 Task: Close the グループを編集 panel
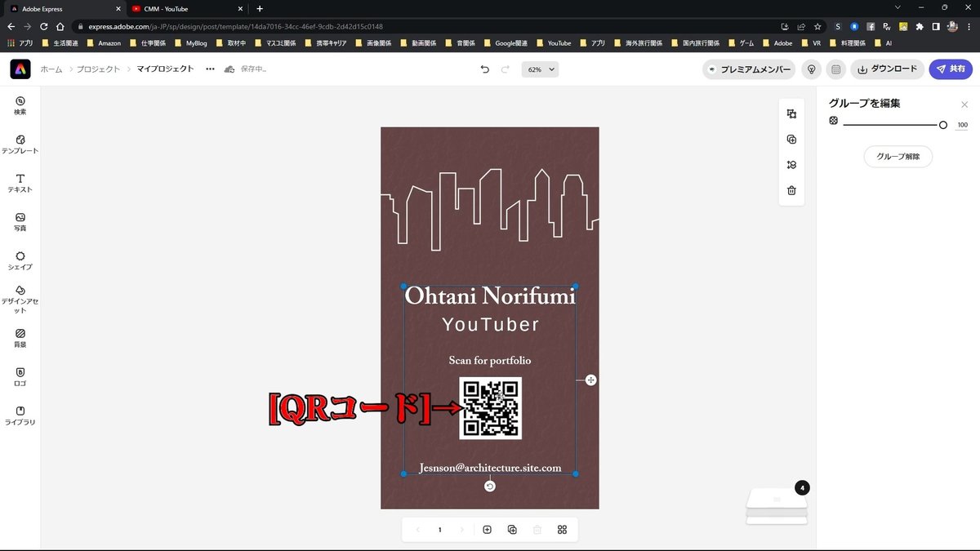click(x=964, y=104)
